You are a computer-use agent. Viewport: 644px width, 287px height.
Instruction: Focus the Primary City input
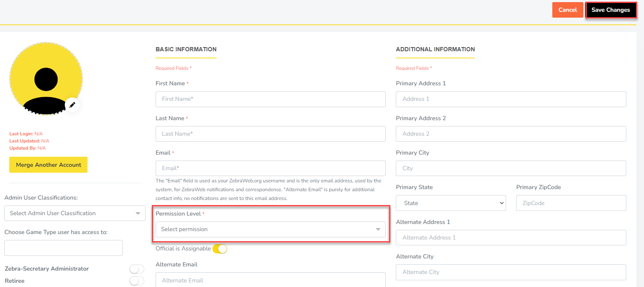click(511, 168)
